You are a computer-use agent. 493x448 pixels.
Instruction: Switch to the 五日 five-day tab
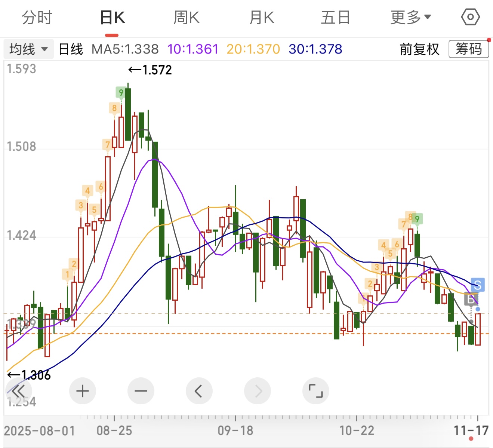click(335, 18)
